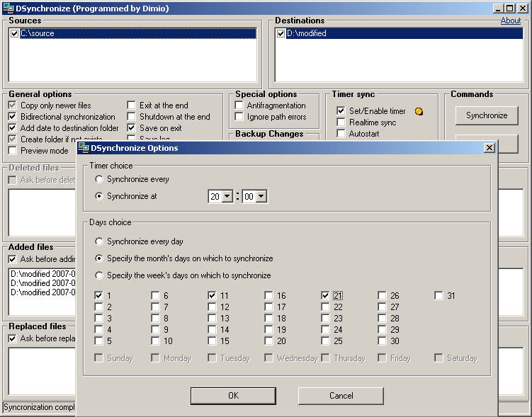Open the minutes dropdown showing 00
This screenshot has width=532, height=417.
click(261, 196)
